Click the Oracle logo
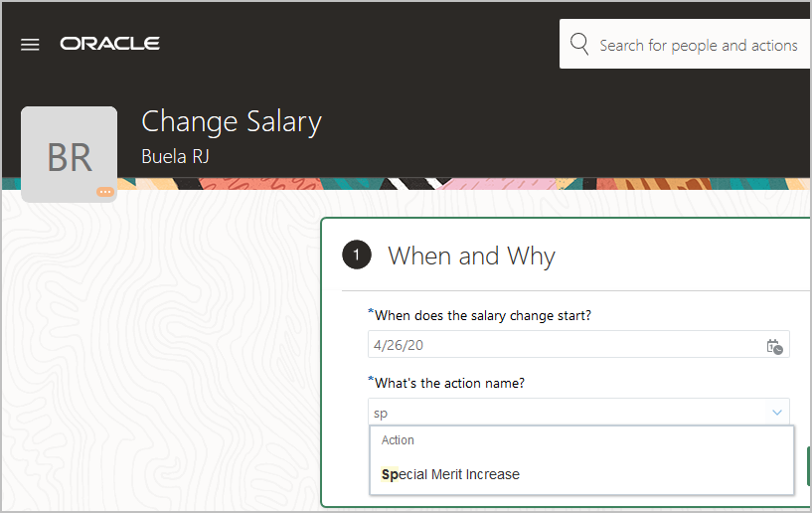This screenshot has height=513, width=812. [x=109, y=44]
